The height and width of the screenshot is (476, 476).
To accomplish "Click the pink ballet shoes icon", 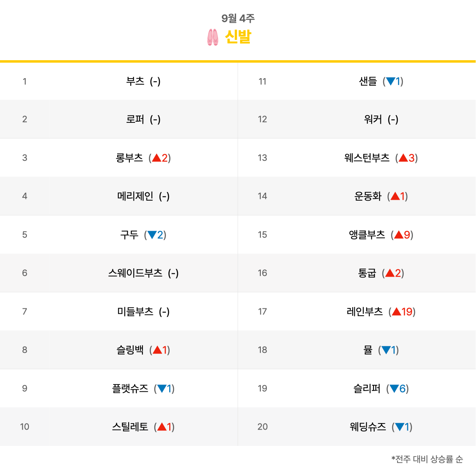I will 212,37.
